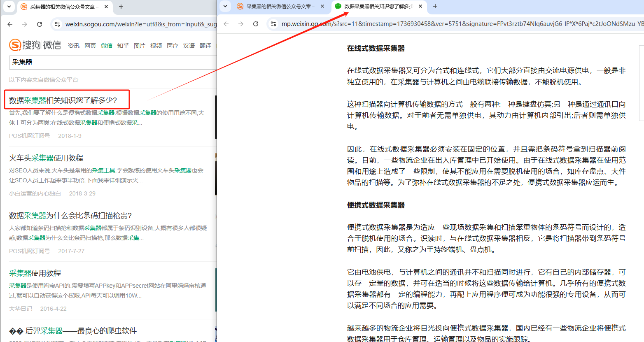Open result 数据采集器相关知识您了解多少?
Screen dimensions: 644x342
63,100
